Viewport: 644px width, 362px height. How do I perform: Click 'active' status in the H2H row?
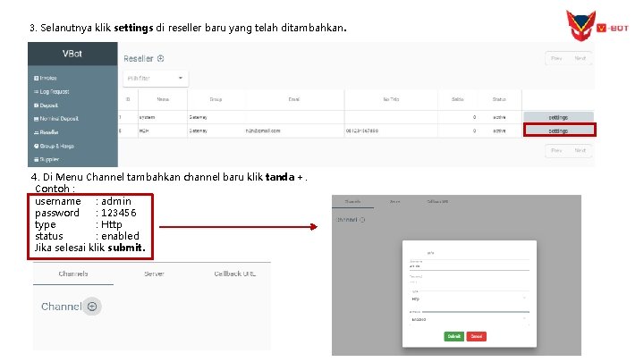pos(499,130)
